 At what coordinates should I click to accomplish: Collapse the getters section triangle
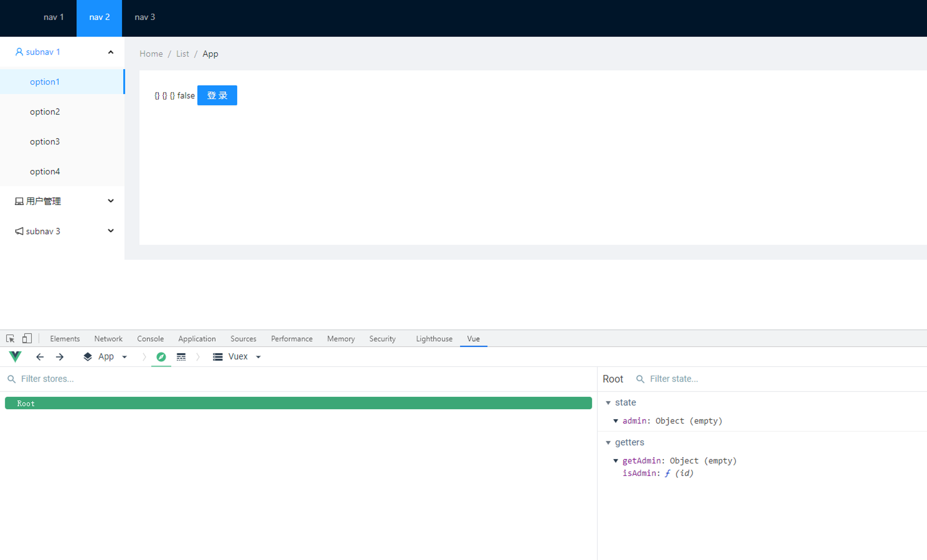click(608, 443)
